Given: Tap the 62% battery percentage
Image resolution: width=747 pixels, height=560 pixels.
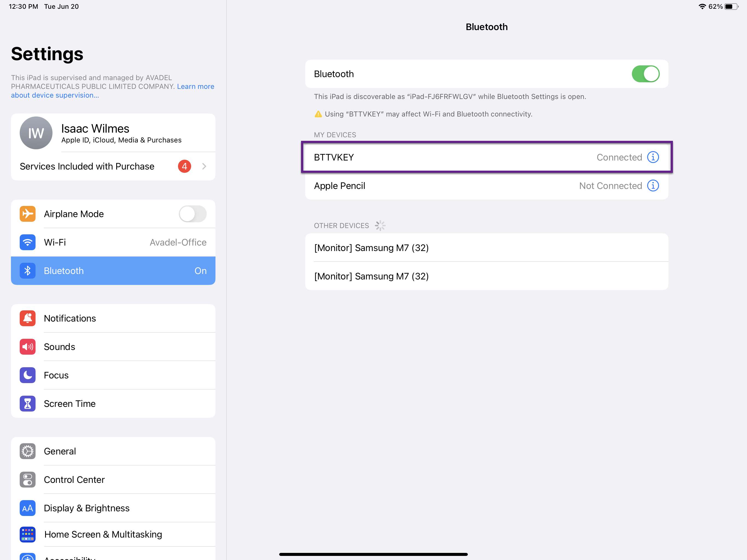Looking at the screenshot, I should [x=715, y=6].
